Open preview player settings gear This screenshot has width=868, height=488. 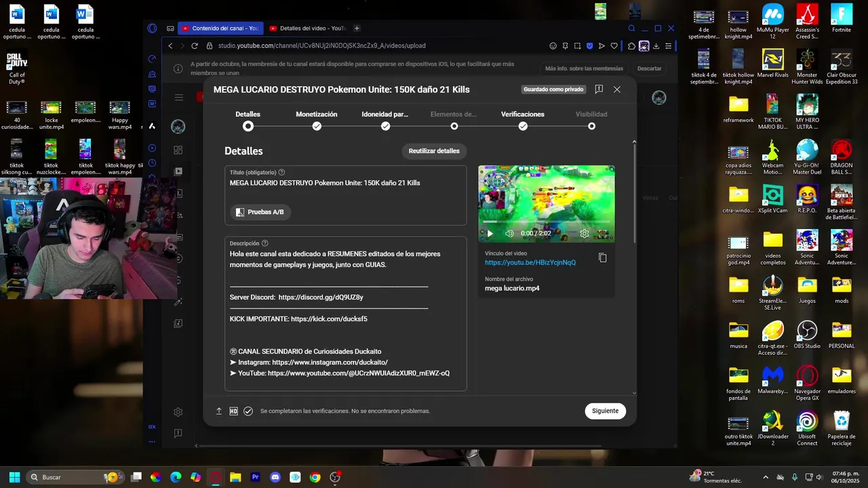[x=585, y=233]
